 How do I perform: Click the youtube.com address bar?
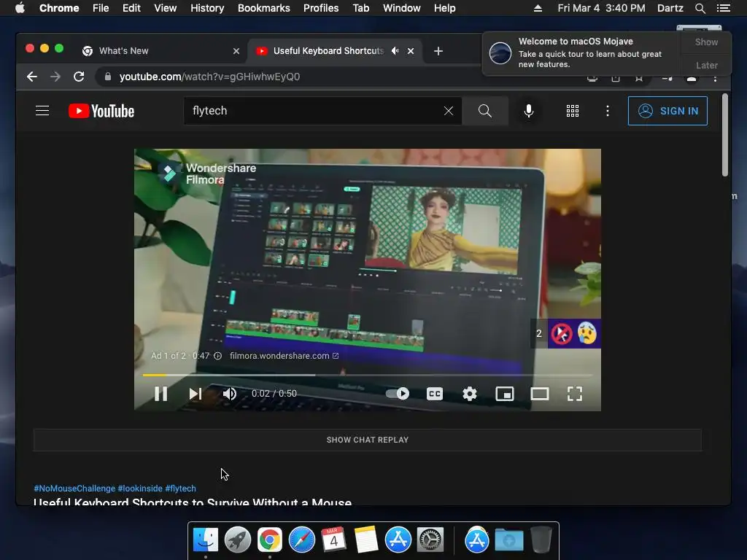pyautogui.click(x=333, y=77)
